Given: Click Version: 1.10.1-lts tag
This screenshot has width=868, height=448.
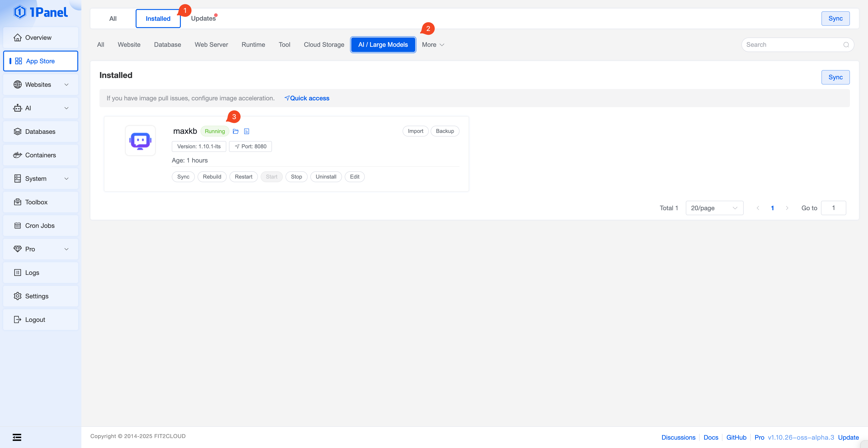Looking at the screenshot, I should [199, 146].
